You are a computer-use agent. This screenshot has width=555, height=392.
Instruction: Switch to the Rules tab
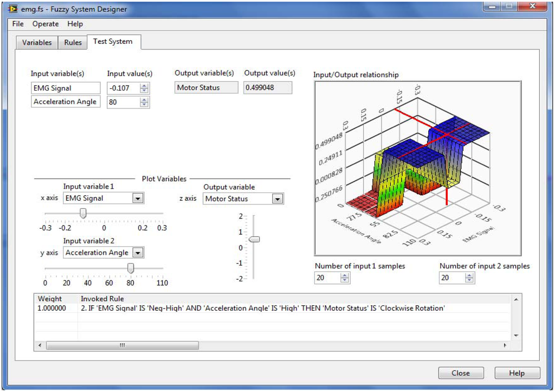73,42
